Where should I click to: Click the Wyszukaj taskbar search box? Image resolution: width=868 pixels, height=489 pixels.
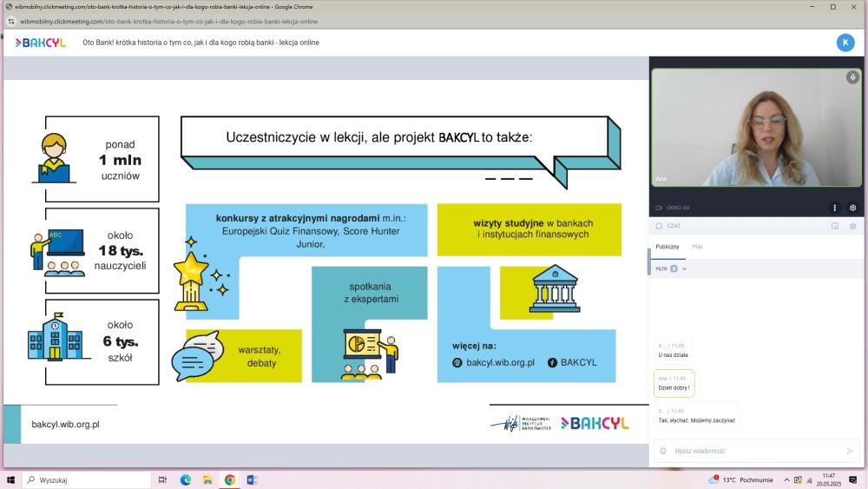pyautogui.click(x=86, y=480)
